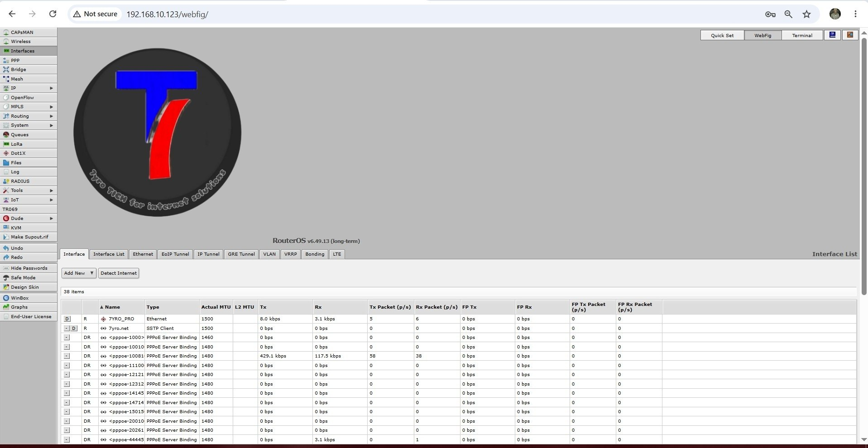
Task: Click the Detect Internet button
Action: (119, 273)
